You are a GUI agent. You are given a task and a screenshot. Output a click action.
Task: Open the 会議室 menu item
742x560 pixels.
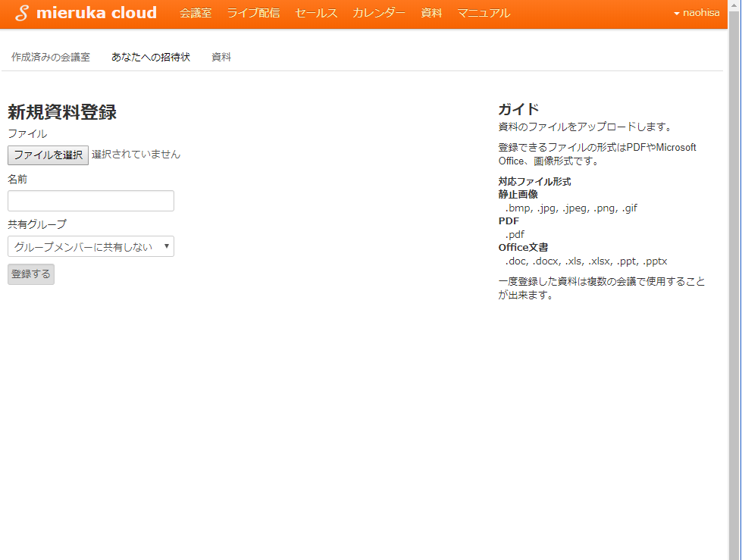click(196, 13)
